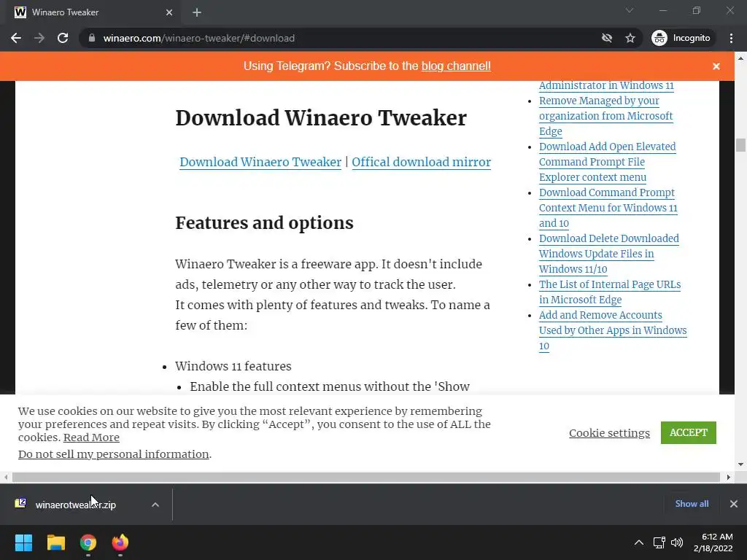Click the vertical scrollbar thumb
Image resolution: width=747 pixels, height=560 pixels.
pyautogui.click(x=740, y=145)
